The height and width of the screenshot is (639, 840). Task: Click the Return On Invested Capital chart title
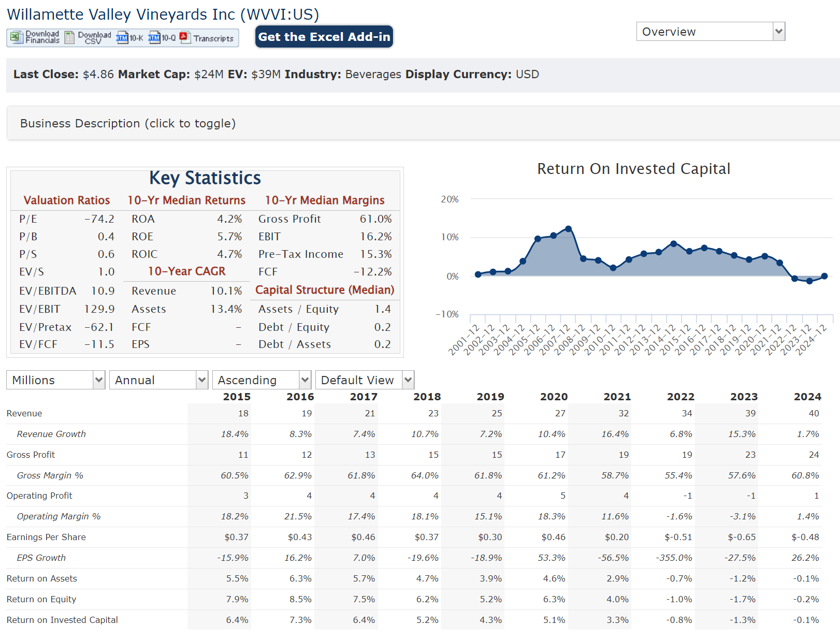(633, 169)
